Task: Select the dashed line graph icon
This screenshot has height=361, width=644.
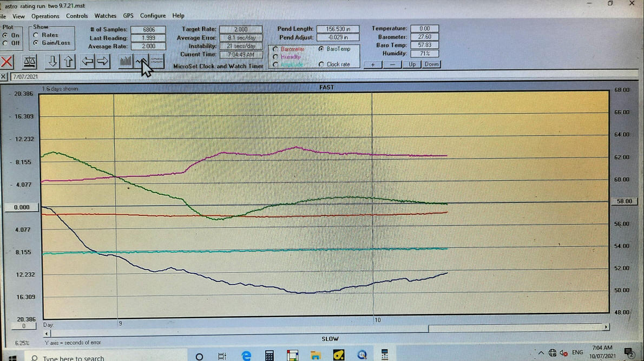Action: pos(157,62)
